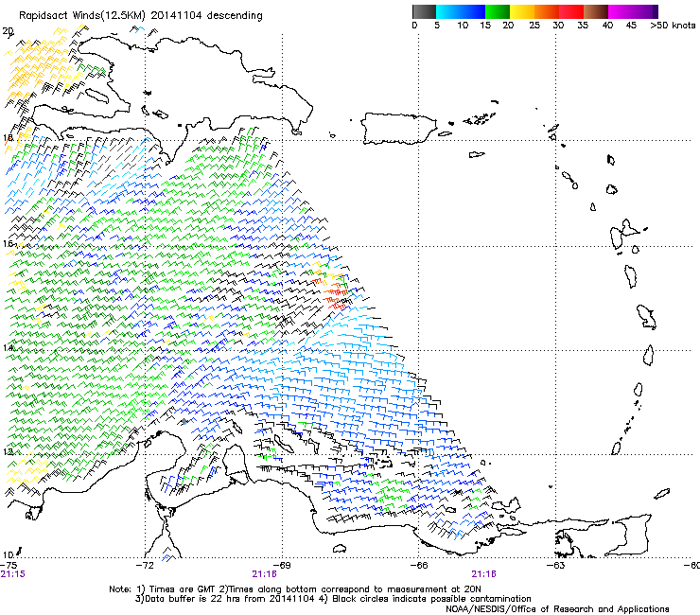700x615 pixels.
Task: Click the '25' legend scale label
Action: tap(534, 25)
